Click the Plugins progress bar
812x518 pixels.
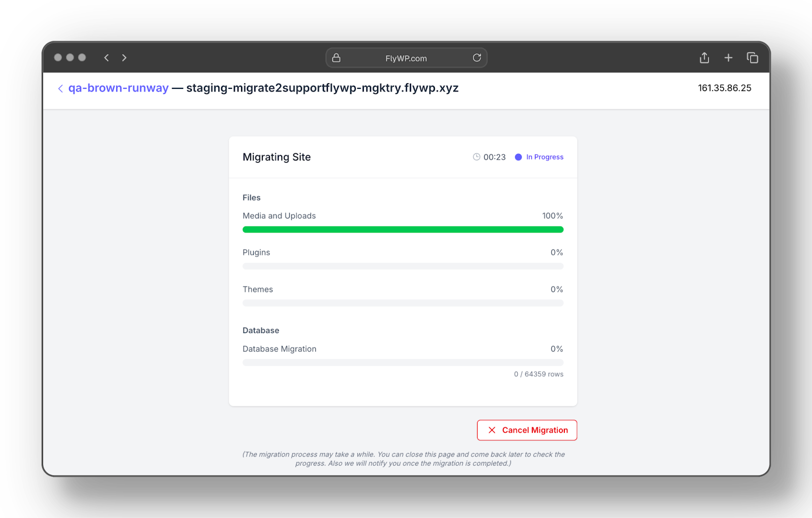pos(403,266)
